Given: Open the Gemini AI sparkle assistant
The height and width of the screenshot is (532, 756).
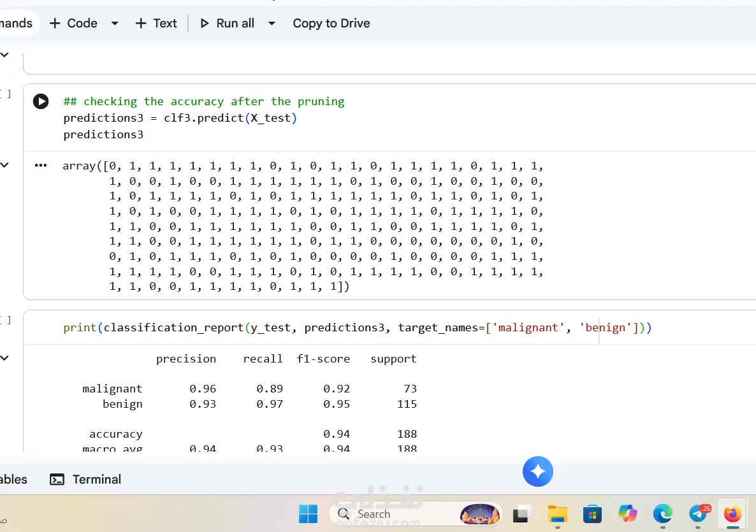Looking at the screenshot, I should tap(537, 471).
